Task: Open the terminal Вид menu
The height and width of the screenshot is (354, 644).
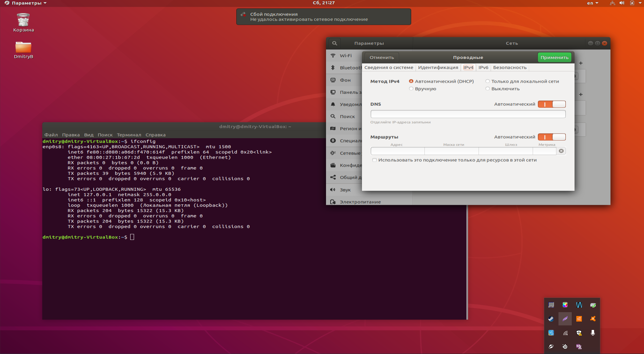Action: (89, 135)
